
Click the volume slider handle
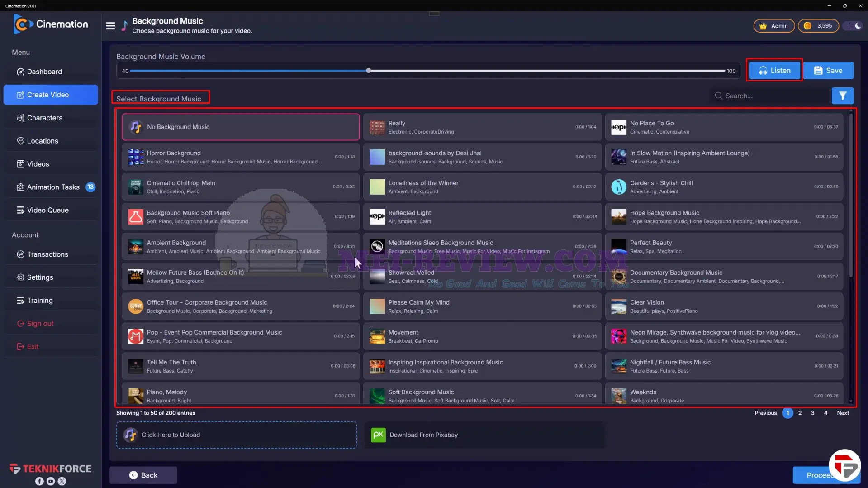369,71
